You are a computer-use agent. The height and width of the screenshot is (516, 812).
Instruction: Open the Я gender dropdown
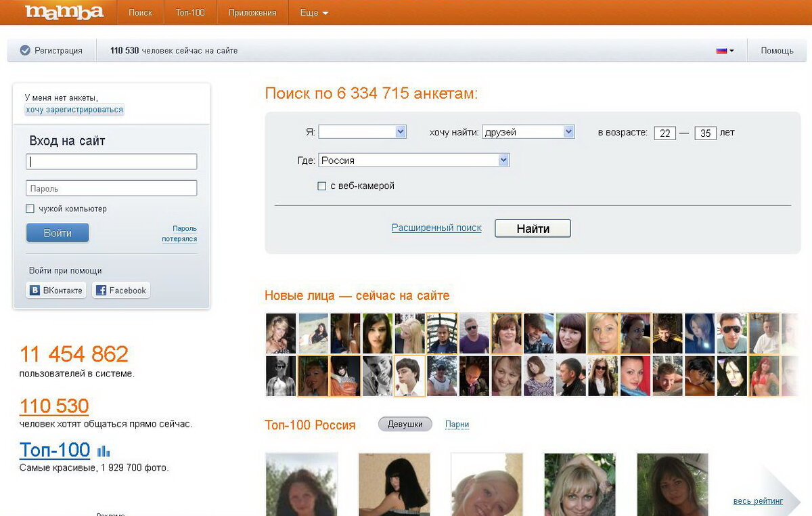coord(363,131)
